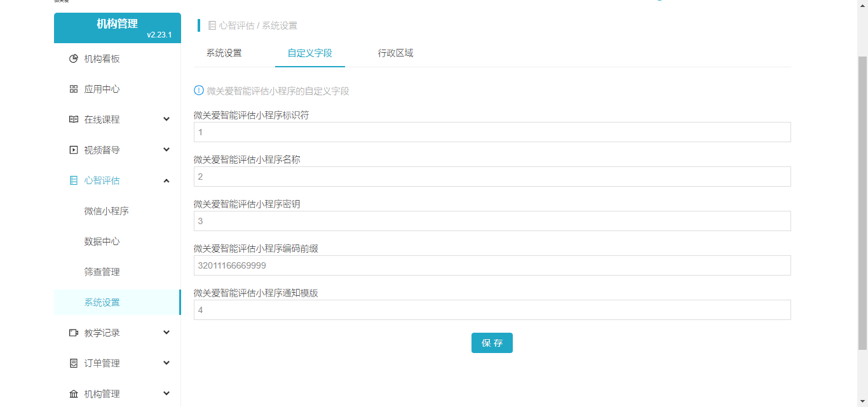Click the 在线课程 book icon
The image size is (868, 407).
tap(74, 119)
